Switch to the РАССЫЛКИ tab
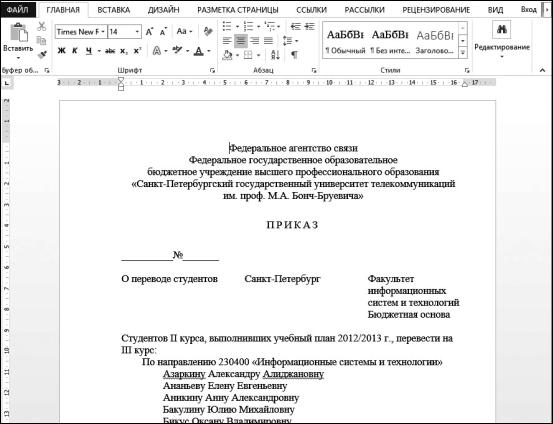This screenshot has width=553, height=424. click(x=364, y=10)
